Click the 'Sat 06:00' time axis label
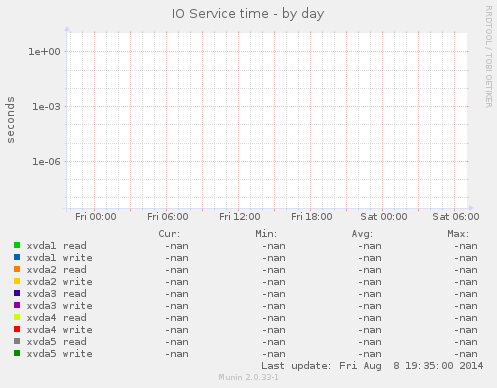 (x=456, y=217)
